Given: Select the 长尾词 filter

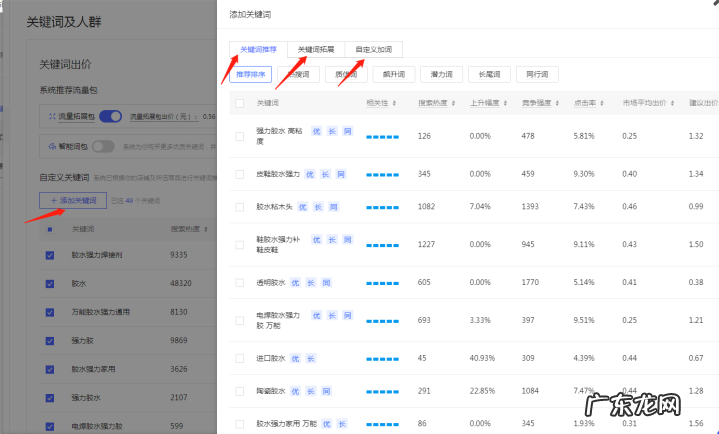Looking at the screenshot, I should (489, 74).
